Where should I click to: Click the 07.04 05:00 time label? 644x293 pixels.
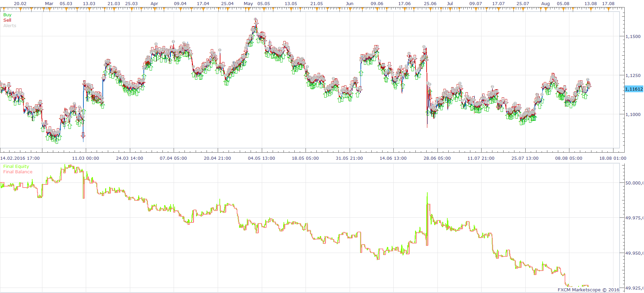coord(173,158)
